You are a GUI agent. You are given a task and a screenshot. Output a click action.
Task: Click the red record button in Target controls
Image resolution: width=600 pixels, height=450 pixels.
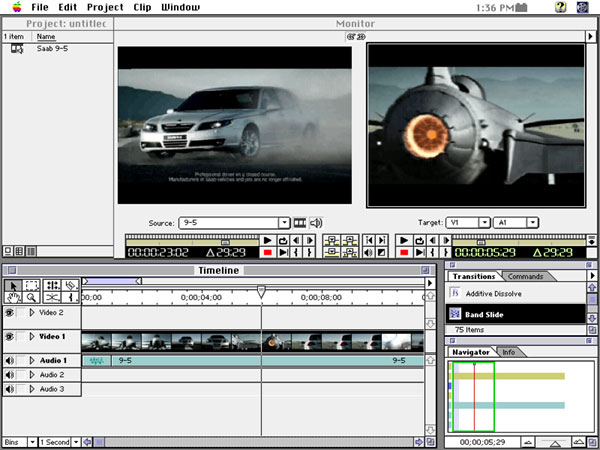point(405,252)
